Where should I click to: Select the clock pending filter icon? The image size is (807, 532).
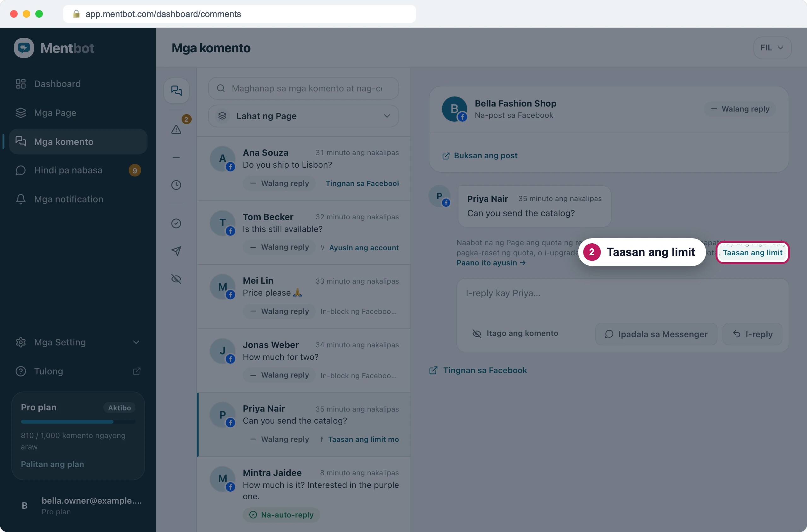[176, 185]
